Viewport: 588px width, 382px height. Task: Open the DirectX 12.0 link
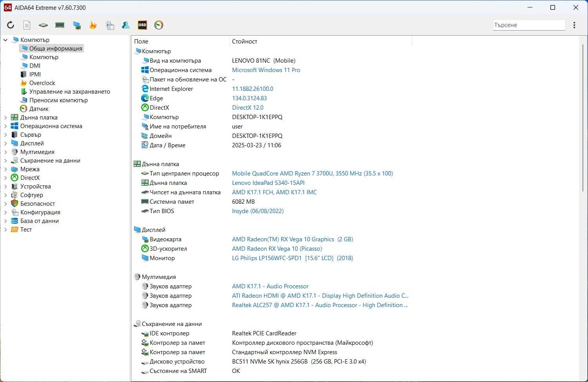coord(248,108)
